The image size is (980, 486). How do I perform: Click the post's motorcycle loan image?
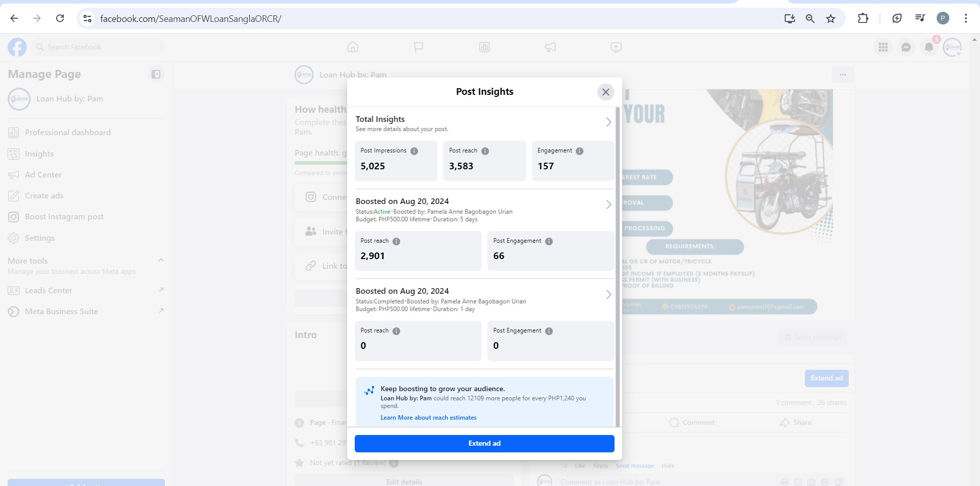728,204
